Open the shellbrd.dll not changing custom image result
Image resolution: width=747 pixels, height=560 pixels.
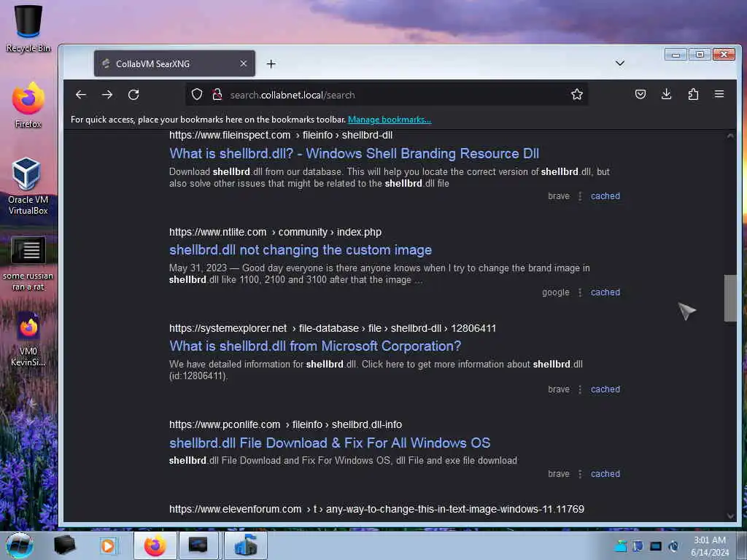(301, 250)
